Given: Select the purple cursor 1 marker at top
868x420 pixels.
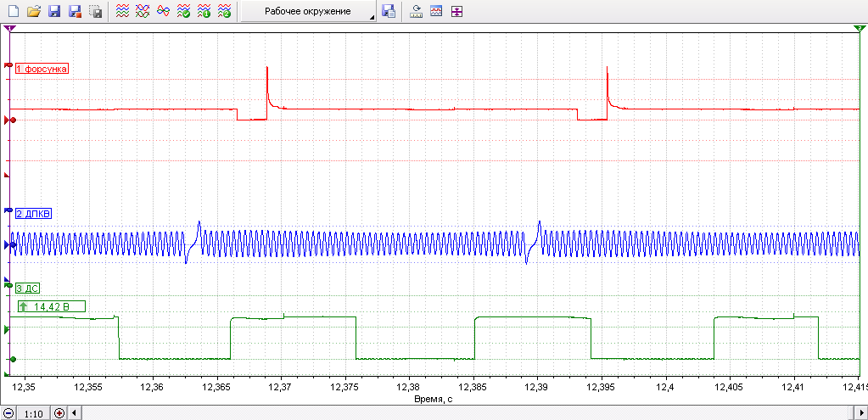Looking at the screenshot, I should click(10, 28).
